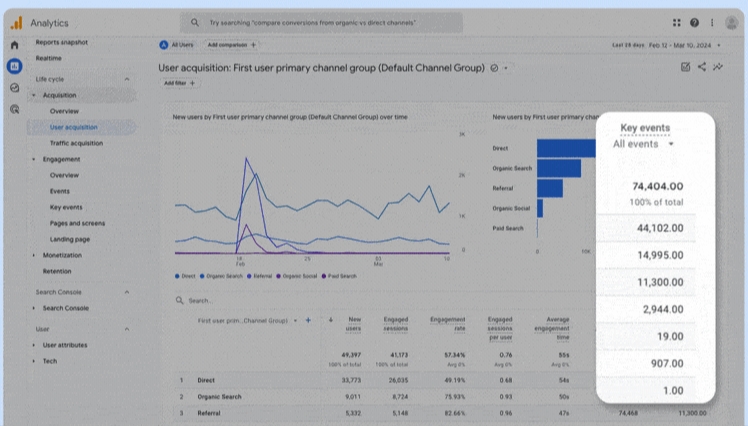Click the sort down arrow in table header

pos(331,320)
